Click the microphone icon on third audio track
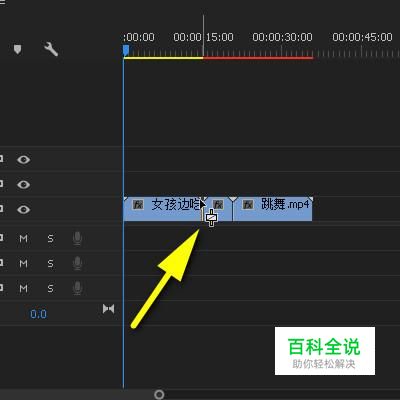 pos(77,288)
